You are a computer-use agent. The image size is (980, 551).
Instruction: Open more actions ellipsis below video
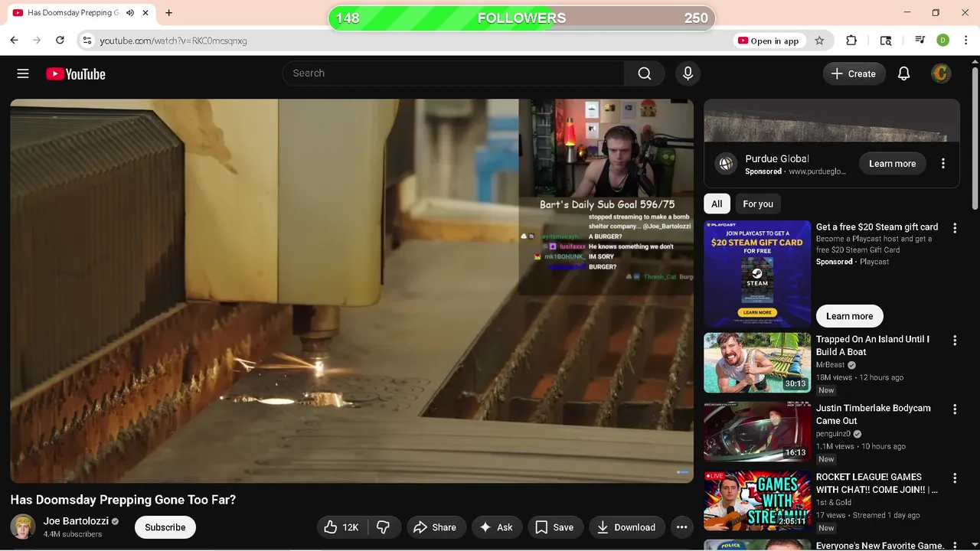pyautogui.click(x=681, y=527)
